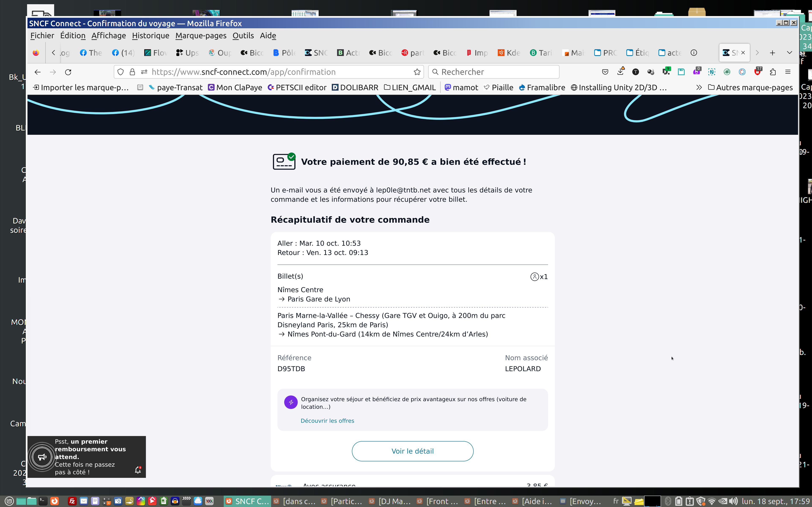The height and width of the screenshot is (507, 812).
Task: Open the Autres marque-pages folder
Action: click(x=750, y=87)
